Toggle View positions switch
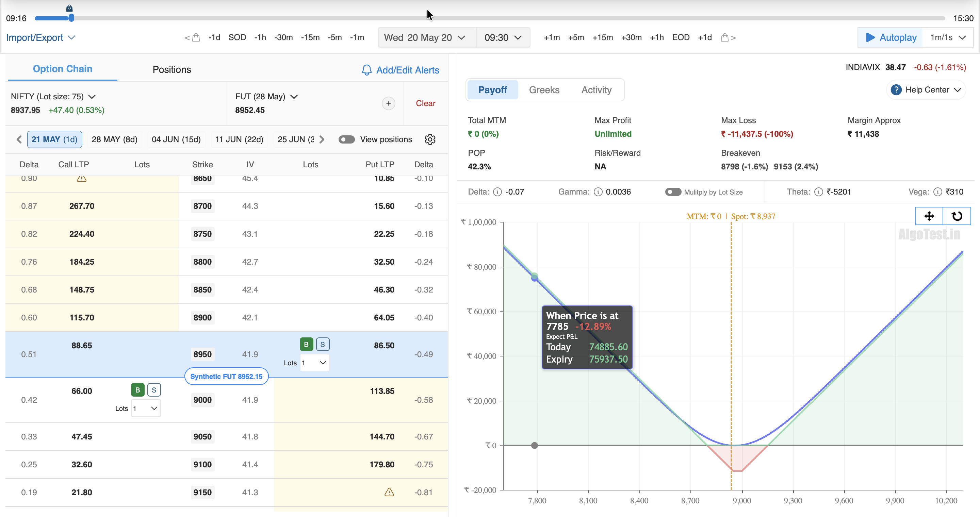The width and height of the screenshot is (980, 517). tap(347, 139)
